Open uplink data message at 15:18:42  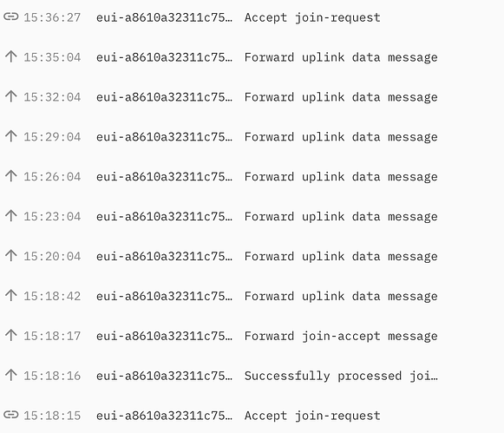pyautogui.click(x=341, y=297)
